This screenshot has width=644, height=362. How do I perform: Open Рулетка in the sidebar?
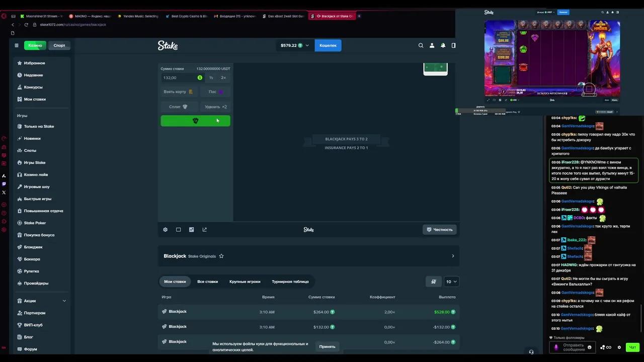coord(41,271)
